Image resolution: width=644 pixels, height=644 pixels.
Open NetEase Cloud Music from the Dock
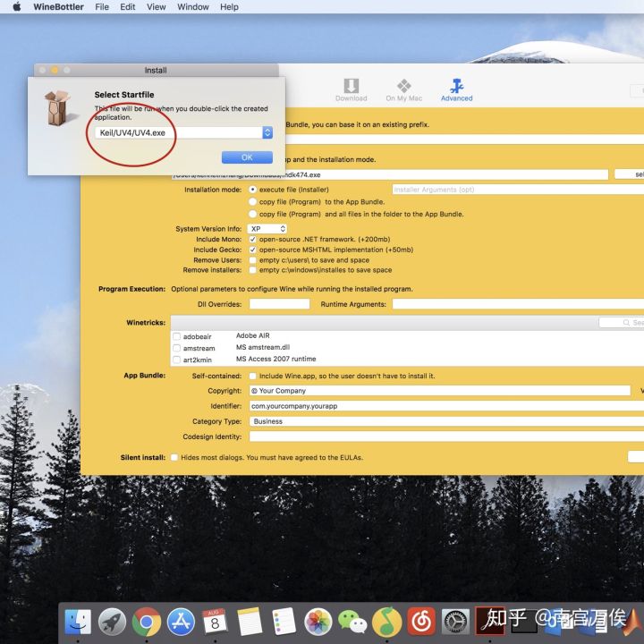tap(421, 622)
